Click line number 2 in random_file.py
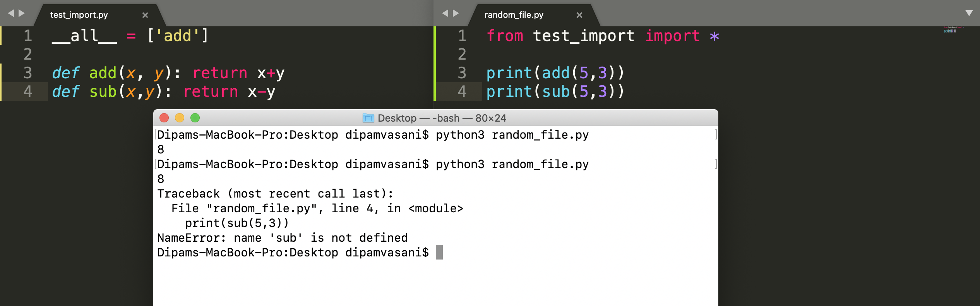 coord(462,54)
